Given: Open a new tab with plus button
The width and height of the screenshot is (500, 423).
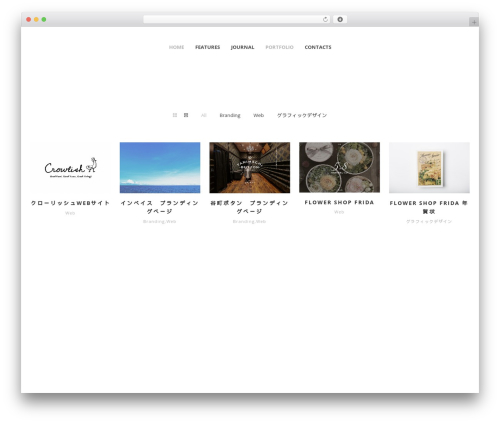Looking at the screenshot, I should 474,22.
